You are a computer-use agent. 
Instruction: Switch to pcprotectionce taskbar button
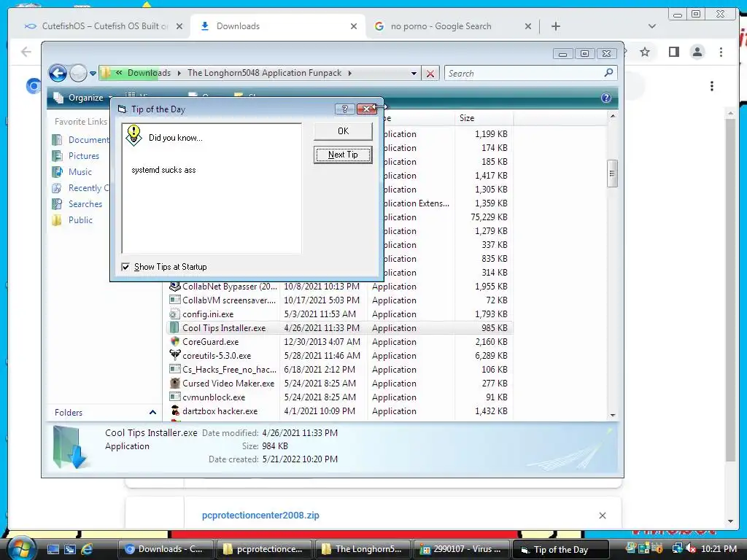tap(264, 549)
